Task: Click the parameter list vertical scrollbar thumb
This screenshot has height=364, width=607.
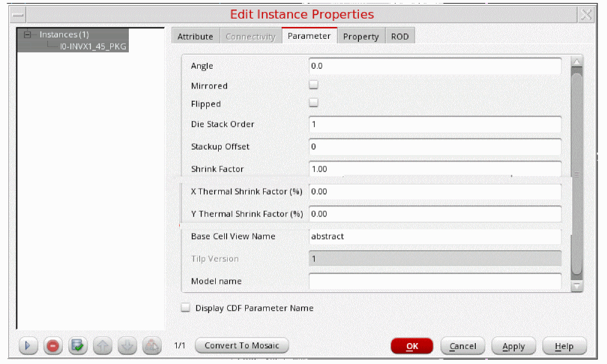Action: click(576, 174)
